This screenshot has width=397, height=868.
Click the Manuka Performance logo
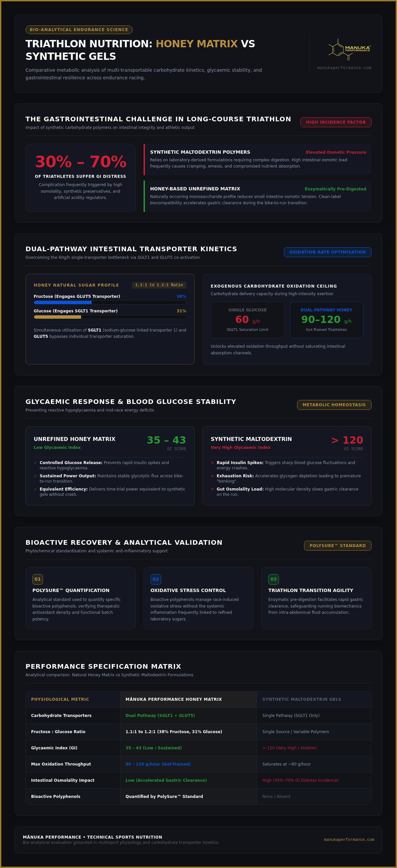coord(349,50)
